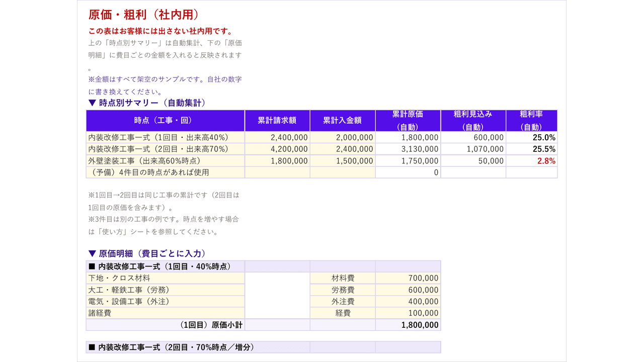644x362 pixels.
Task: Select cell 内装改修工事一式(1回目・出来高40%)
Action: tap(166, 137)
